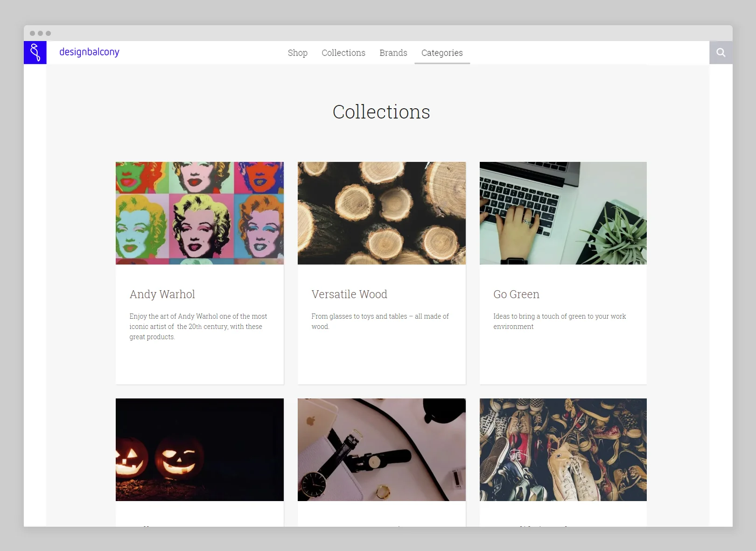Select Collections in the navigation bar
The width and height of the screenshot is (756, 551).
[x=343, y=53]
